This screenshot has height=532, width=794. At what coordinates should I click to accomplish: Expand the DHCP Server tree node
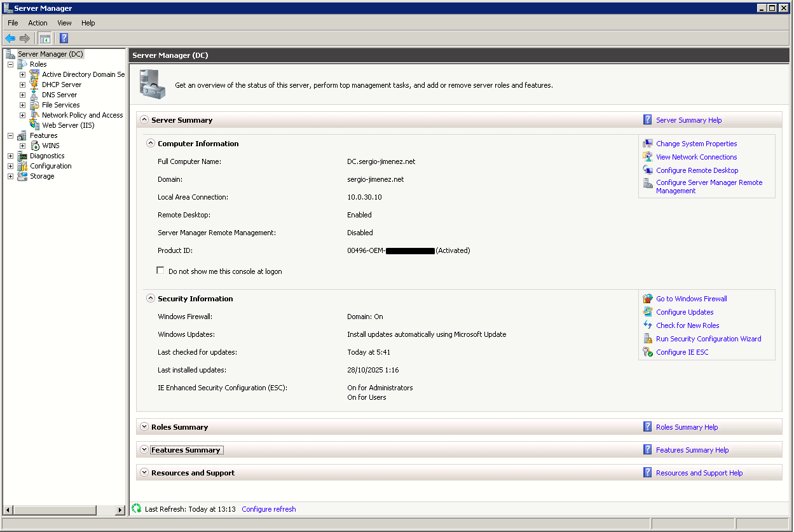click(x=22, y=85)
